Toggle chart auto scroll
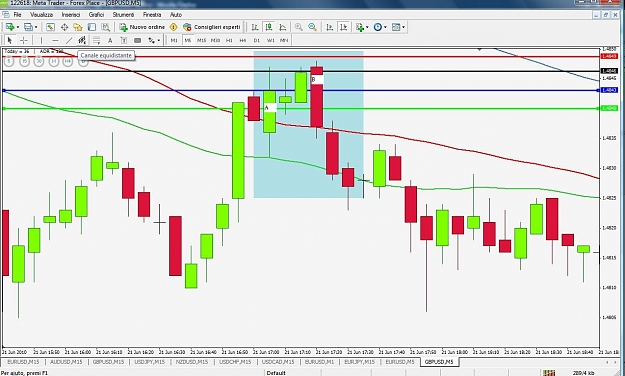This screenshot has height=376, width=625. pos(330,27)
